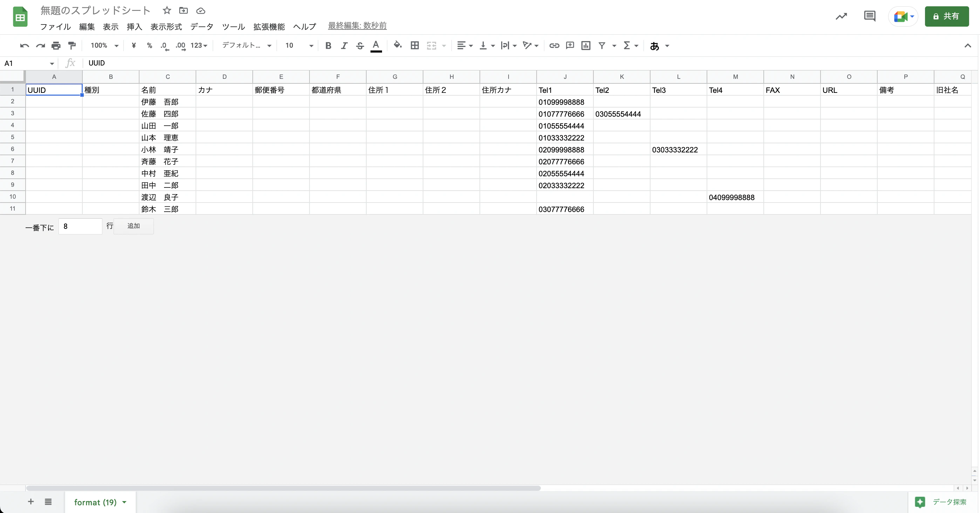Open the 挿入 menu

pyautogui.click(x=134, y=26)
